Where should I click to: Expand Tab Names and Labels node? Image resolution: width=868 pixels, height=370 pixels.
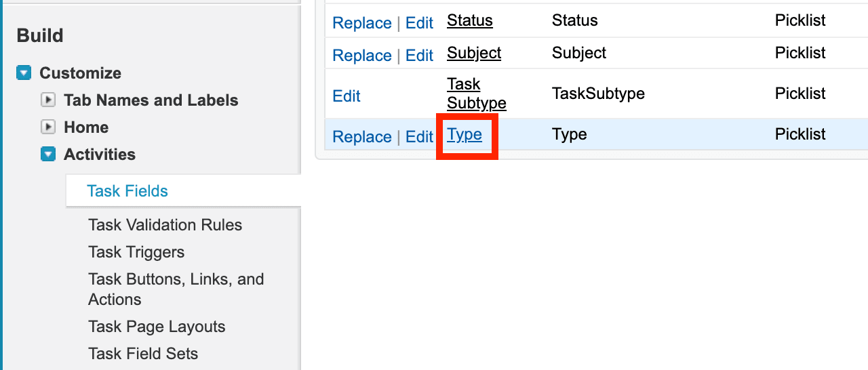[x=48, y=100]
